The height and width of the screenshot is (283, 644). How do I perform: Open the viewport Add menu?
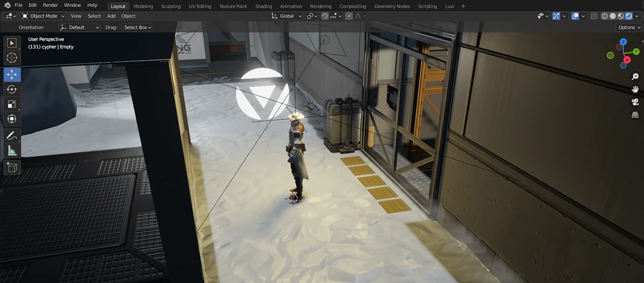click(111, 16)
